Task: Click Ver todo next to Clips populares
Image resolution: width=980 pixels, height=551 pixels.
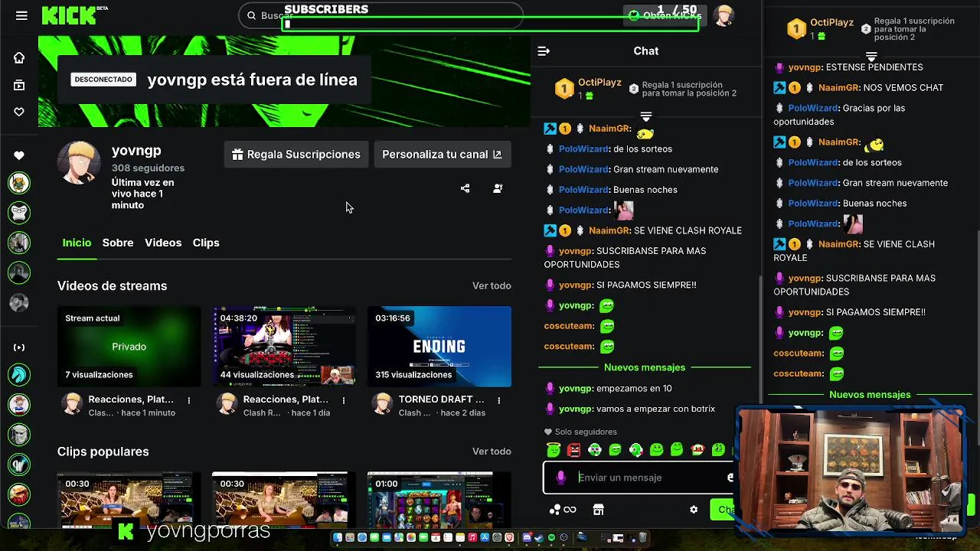Action: (492, 452)
